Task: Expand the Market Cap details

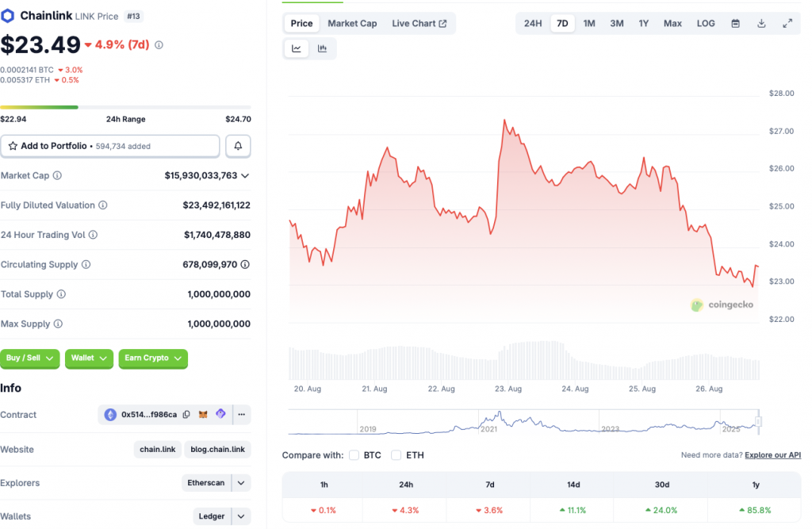Action: (x=246, y=175)
